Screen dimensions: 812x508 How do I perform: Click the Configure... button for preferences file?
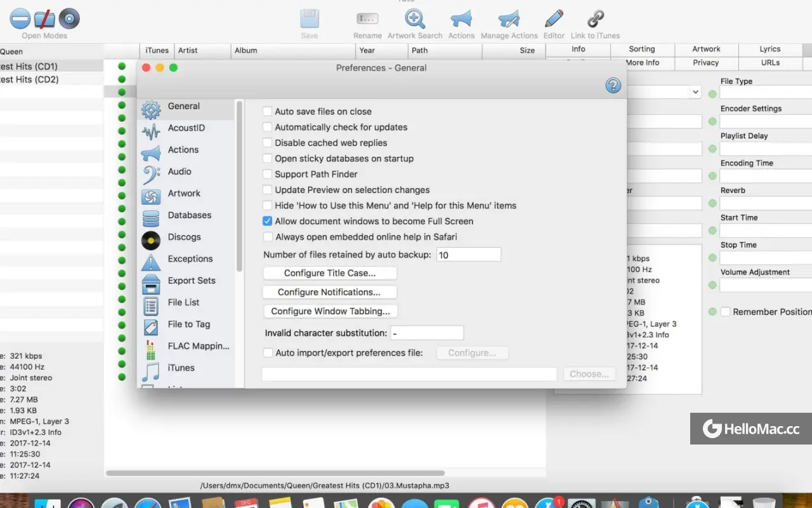point(473,353)
